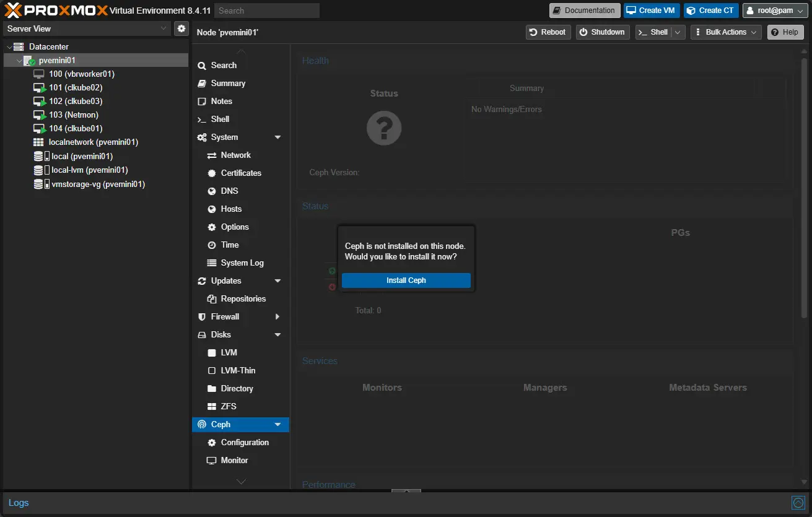This screenshot has width=812, height=517.
Task: Expand the Firewall submenu arrow
Action: click(x=277, y=317)
